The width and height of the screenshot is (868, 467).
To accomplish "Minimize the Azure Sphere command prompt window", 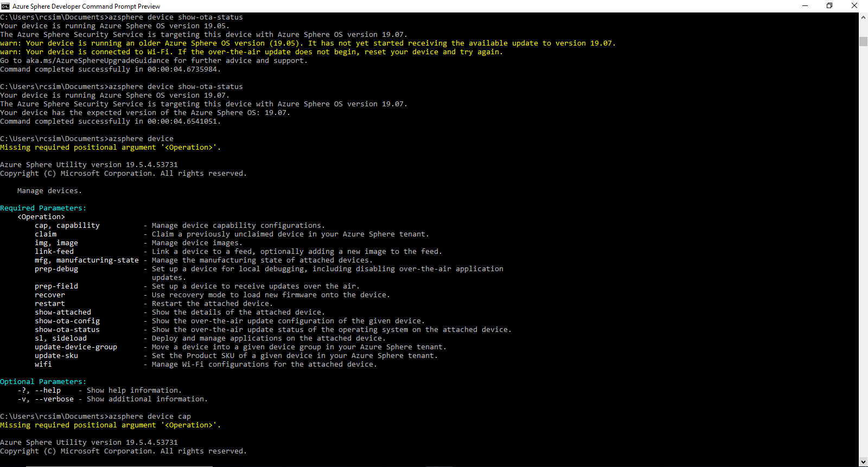I will coord(805,6).
